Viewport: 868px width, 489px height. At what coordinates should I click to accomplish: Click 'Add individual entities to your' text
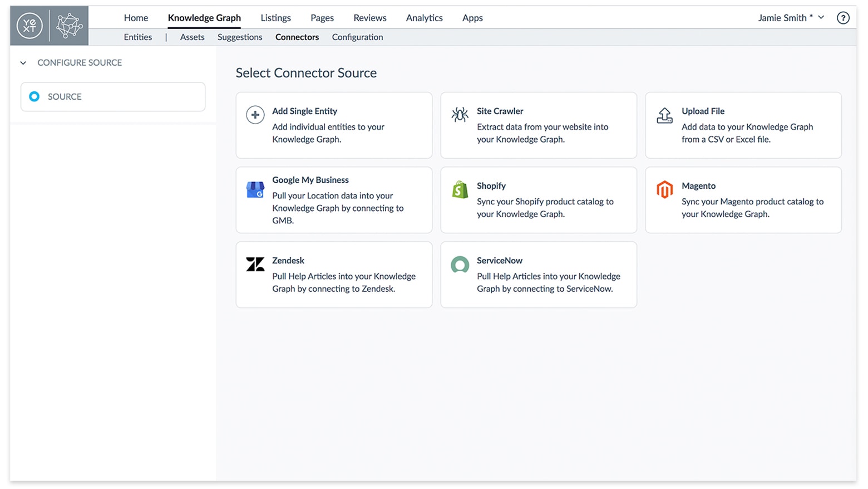[x=328, y=127]
